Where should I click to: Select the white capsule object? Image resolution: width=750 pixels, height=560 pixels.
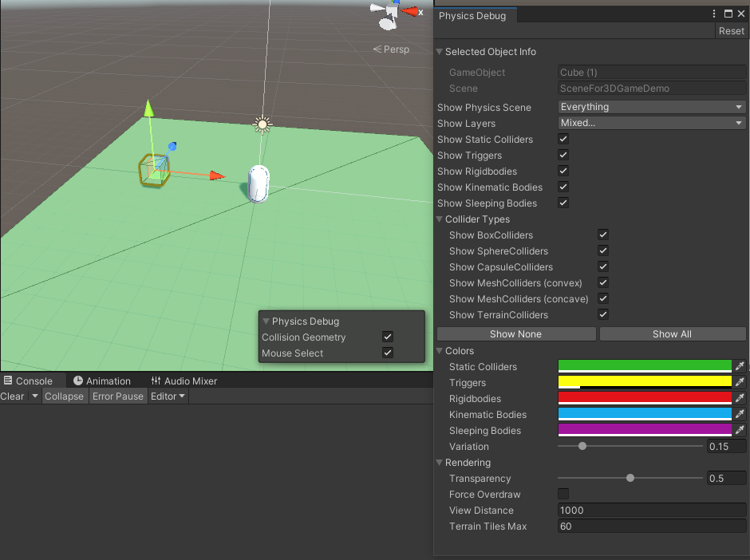pos(259,183)
